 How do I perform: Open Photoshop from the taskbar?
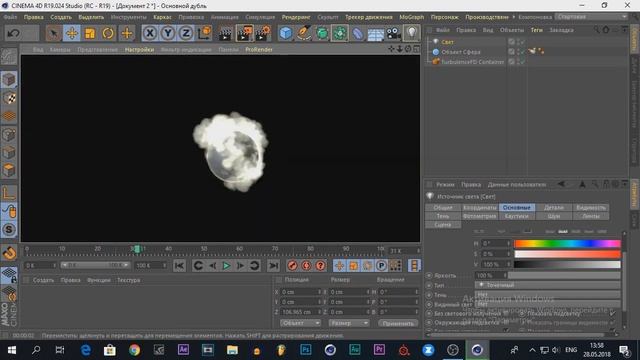[x=305, y=350]
